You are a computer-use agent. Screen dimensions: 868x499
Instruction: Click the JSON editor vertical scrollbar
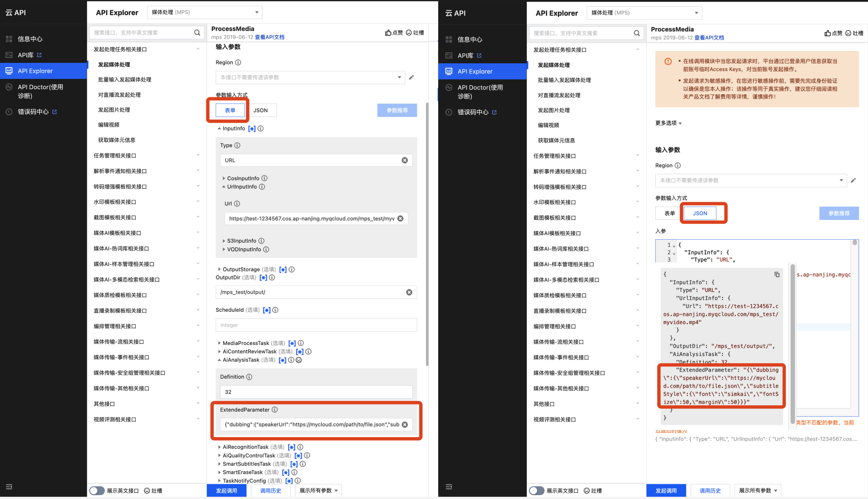click(854, 243)
